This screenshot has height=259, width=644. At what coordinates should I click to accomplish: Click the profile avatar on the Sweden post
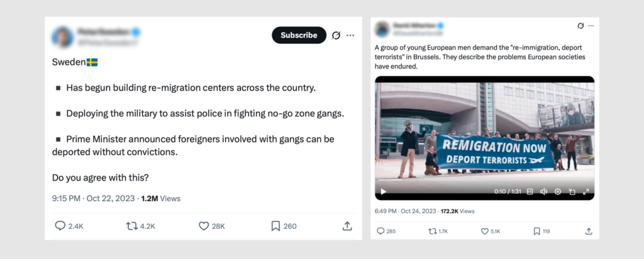(63, 36)
